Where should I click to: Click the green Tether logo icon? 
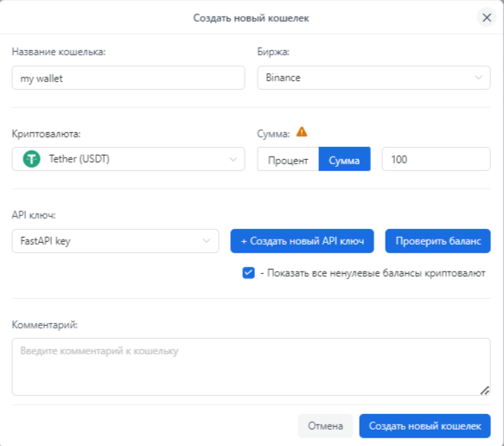(31, 159)
